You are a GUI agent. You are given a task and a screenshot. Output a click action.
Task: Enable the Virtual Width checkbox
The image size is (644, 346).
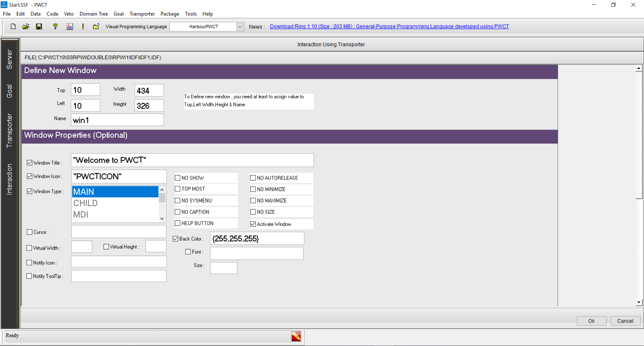[x=29, y=248]
